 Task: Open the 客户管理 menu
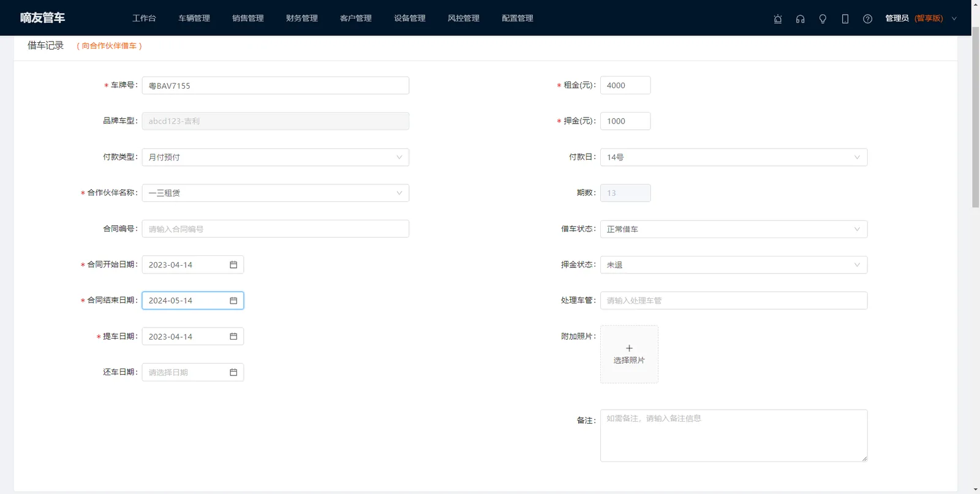[x=356, y=18]
